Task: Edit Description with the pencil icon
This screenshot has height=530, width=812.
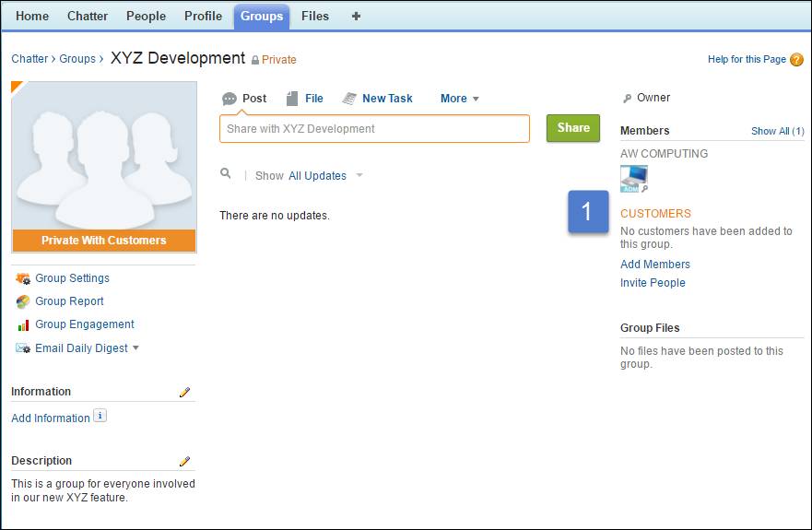Action: 184,462
